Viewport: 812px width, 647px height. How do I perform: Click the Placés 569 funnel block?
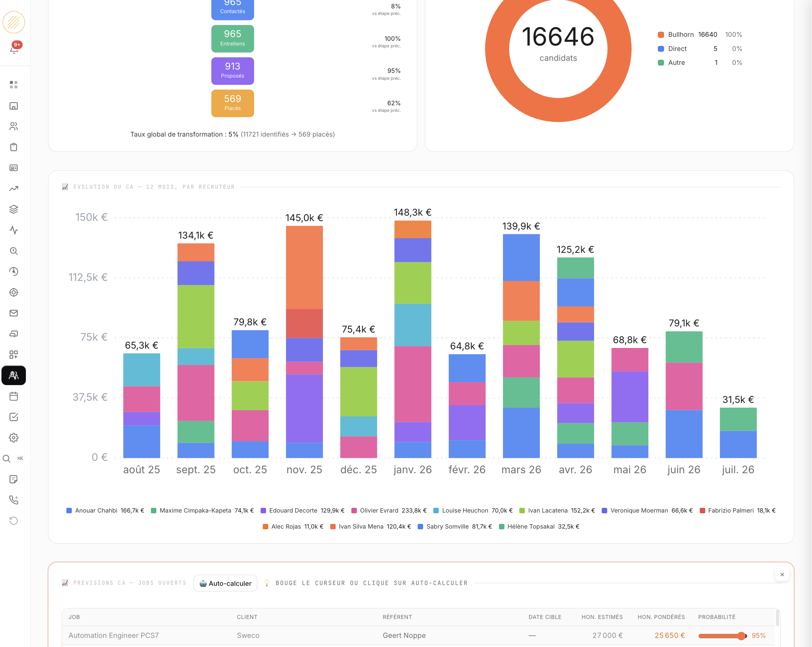233,103
